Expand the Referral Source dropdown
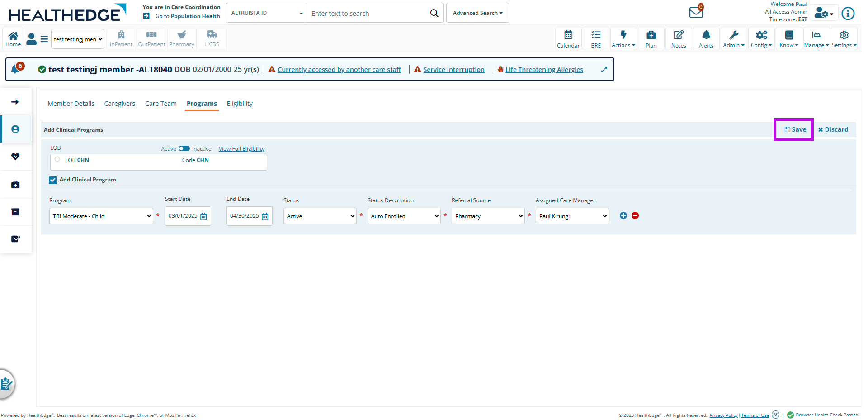 tap(488, 216)
